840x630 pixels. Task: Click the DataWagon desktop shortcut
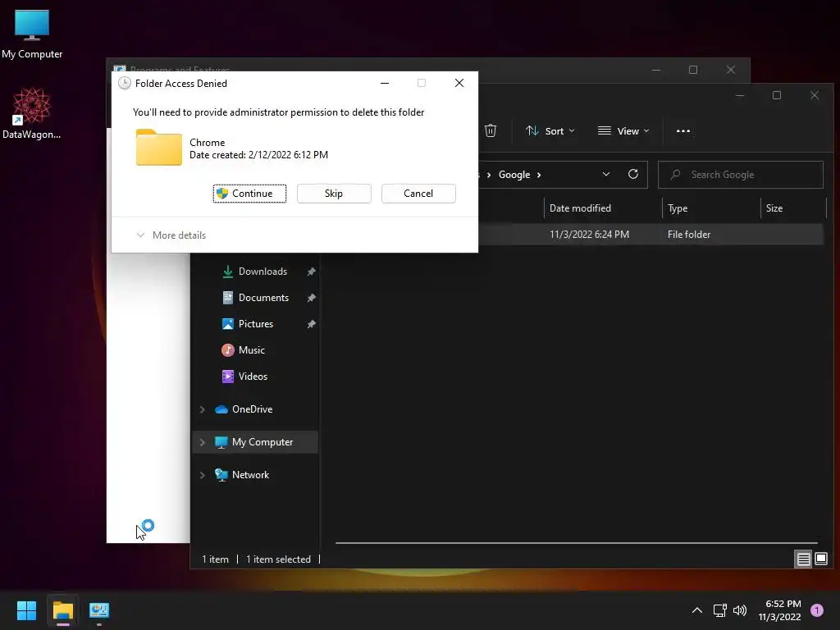click(32, 113)
